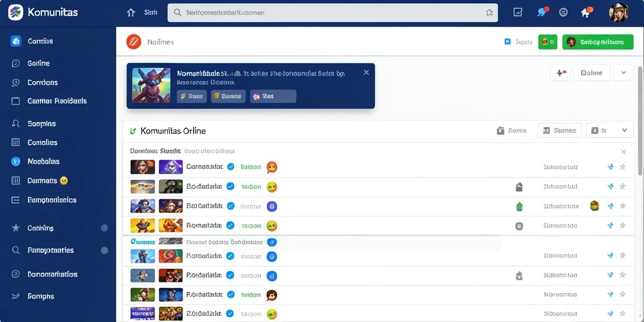Click the Komunitas logo icon
The height and width of the screenshot is (322, 644).
16,13
